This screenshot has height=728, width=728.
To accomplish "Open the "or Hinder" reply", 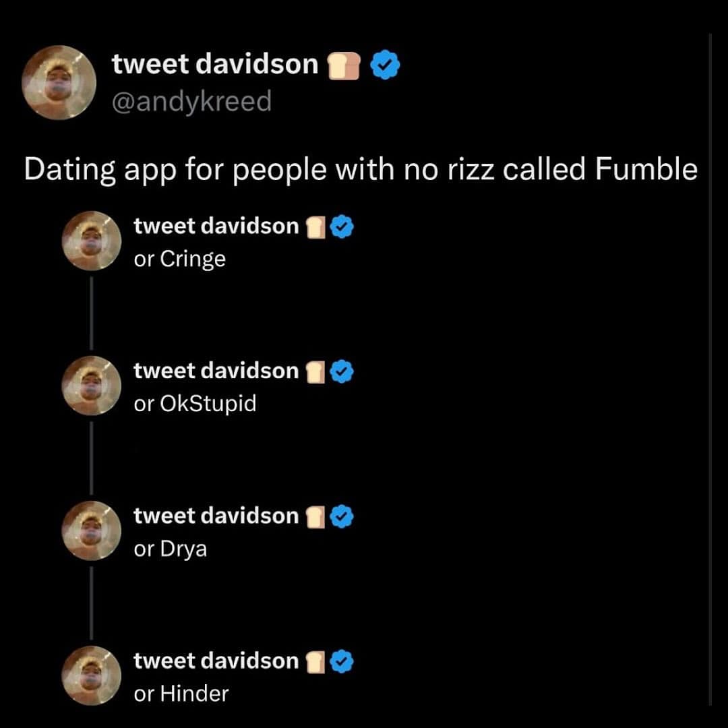I will [181, 694].
